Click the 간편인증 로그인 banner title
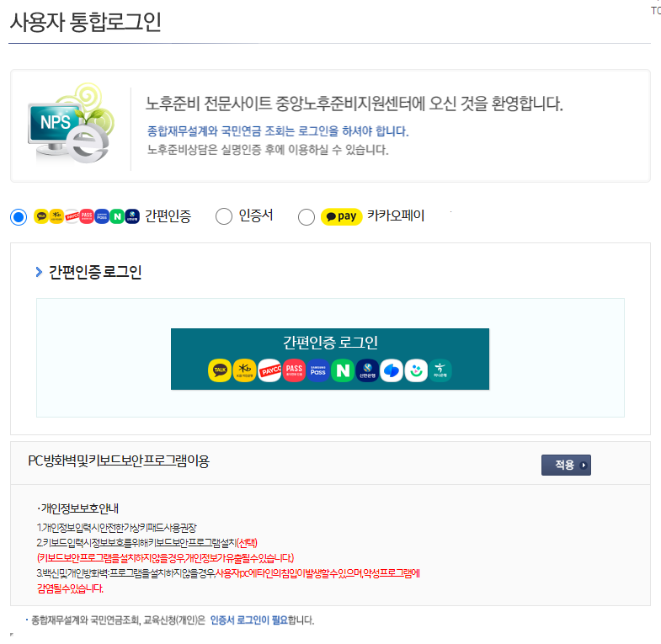Screen dimensions: 661x644 tap(330, 343)
